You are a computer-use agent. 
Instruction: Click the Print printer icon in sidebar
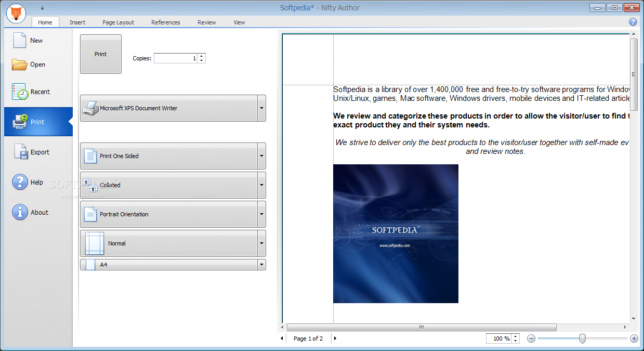tap(20, 122)
